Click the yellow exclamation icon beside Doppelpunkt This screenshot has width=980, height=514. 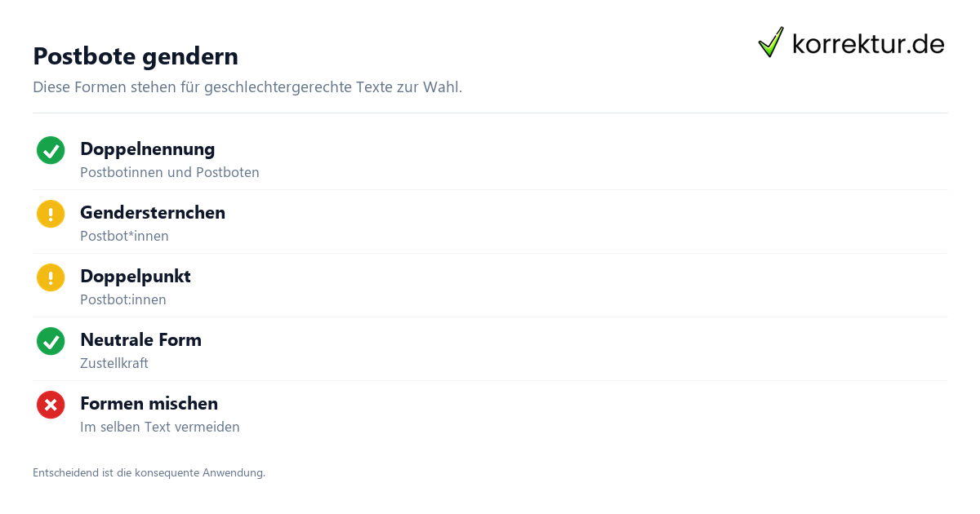pos(51,277)
